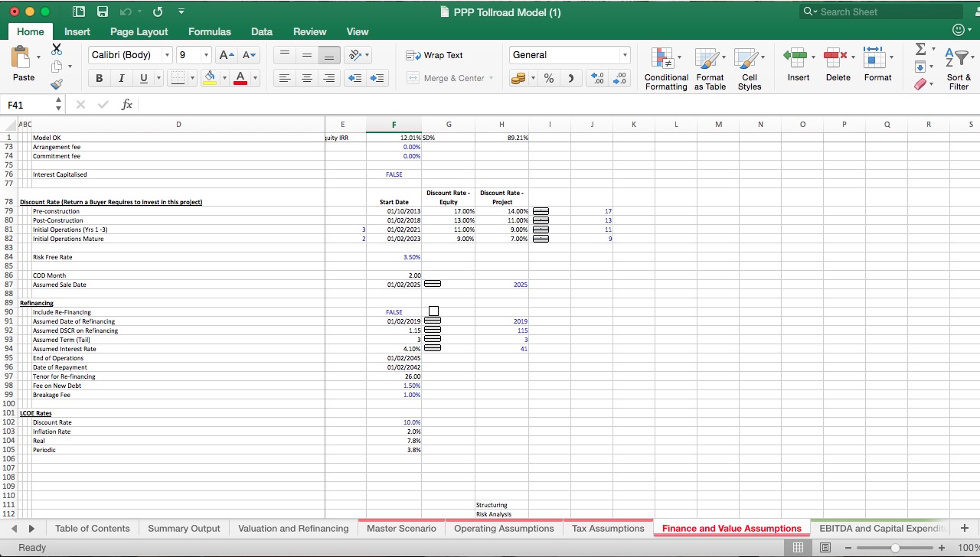Click the font color red A swatch
This screenshot has height=557, width=980.
[x=240, y=78]
